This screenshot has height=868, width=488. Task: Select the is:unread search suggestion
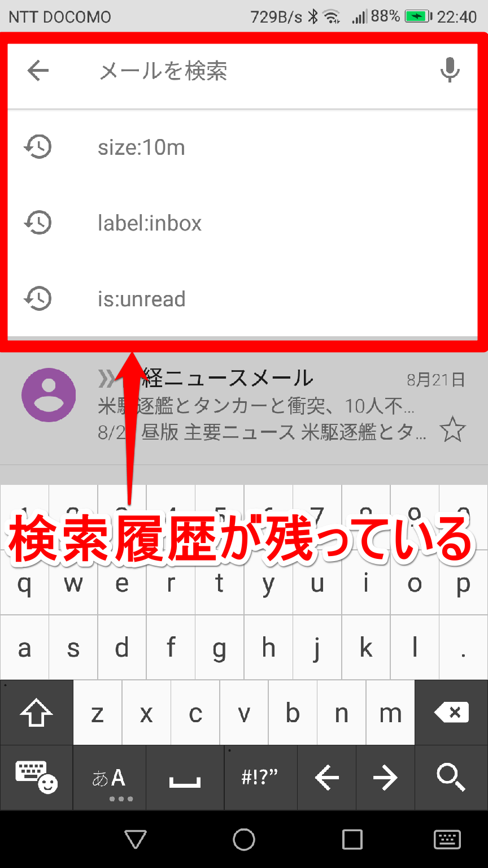pyautogui.click(x=244, y=298)
